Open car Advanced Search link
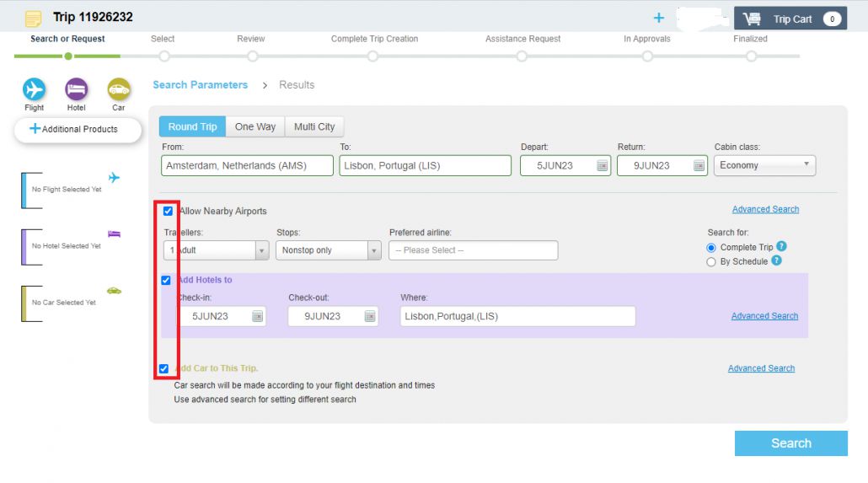This screenshot has width=868, height=483. [761, 368]
